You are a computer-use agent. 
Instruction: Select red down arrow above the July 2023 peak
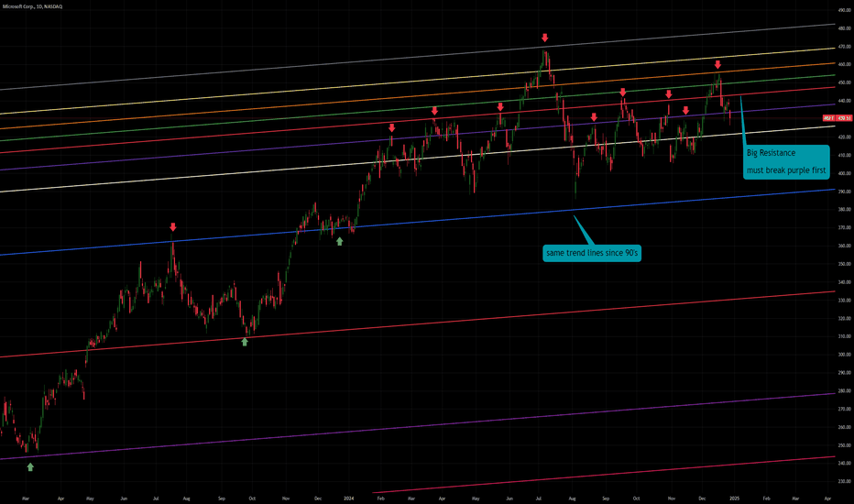172,226
